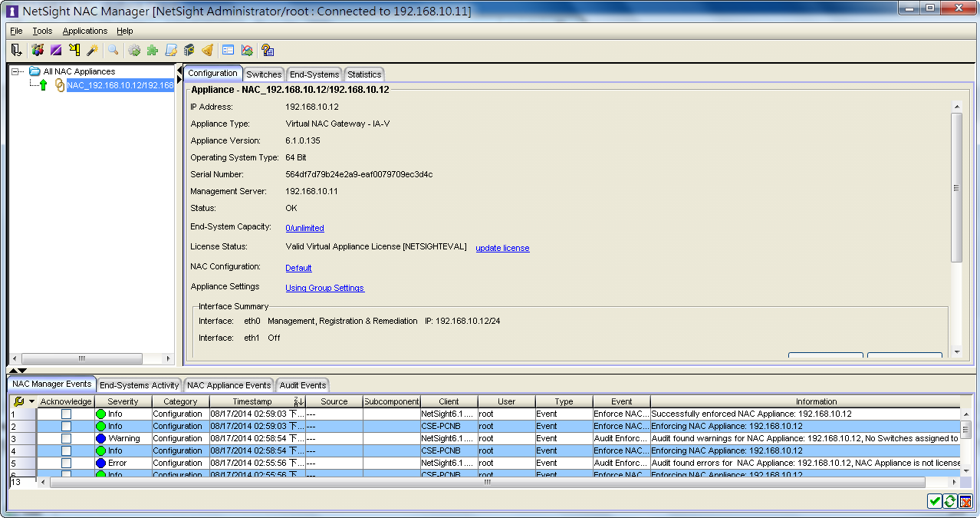Collapse events panel using divider up arrow
The image size is (980, 518).
12,371
